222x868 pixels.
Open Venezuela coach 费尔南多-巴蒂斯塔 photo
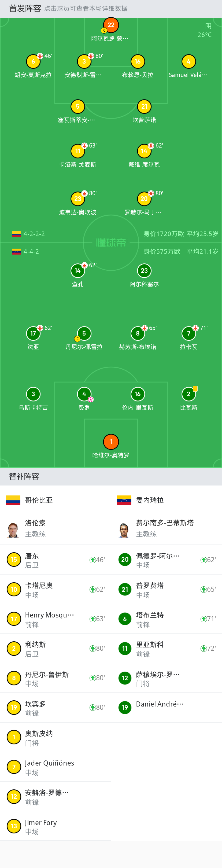point(124,530)
